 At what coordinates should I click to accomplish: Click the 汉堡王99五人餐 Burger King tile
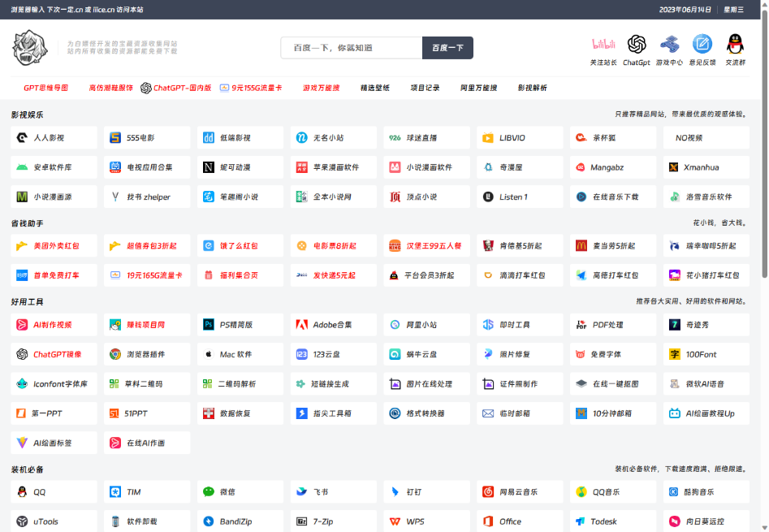(x=426, y=245)
